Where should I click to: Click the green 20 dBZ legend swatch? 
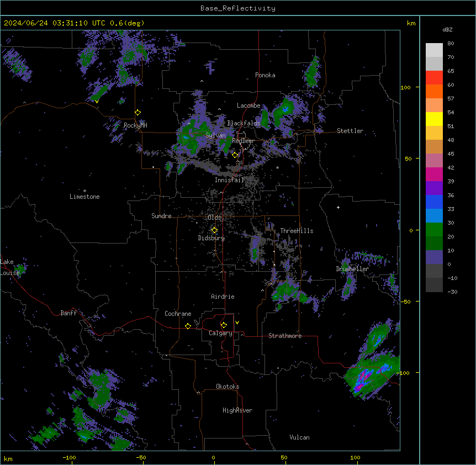tap(434, 230)
